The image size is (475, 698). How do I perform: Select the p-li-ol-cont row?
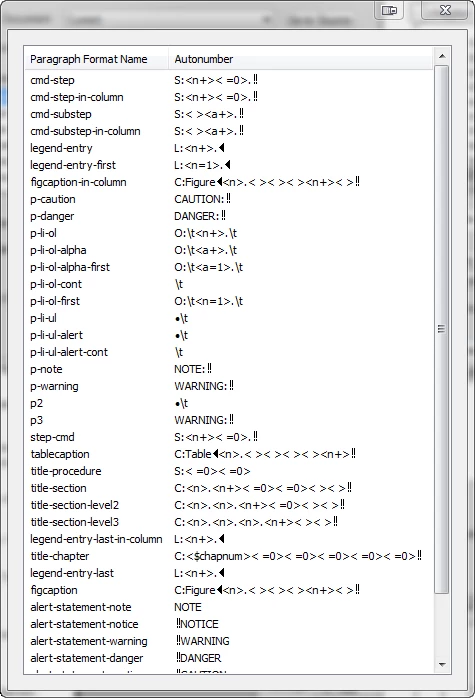[x=228, y=284]
